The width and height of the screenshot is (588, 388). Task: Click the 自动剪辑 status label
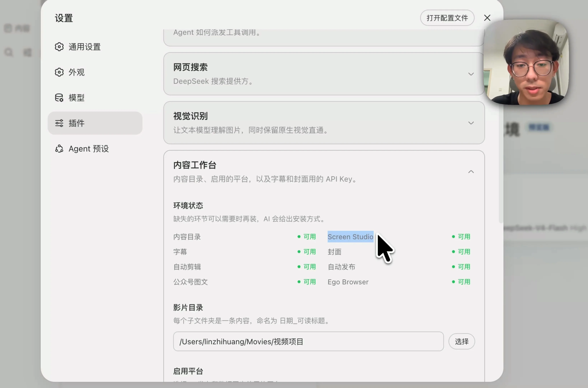tap(187, 267)
